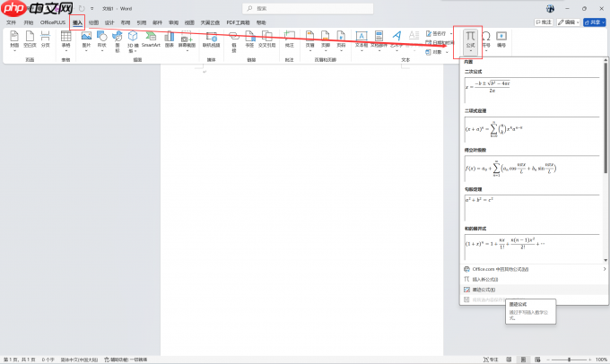Image resolution: width=610 pixels, height=364 pixels.
Task: Insert Date and Time (日期和时间)
Action: pyautogui.click(x=440, y=43)
